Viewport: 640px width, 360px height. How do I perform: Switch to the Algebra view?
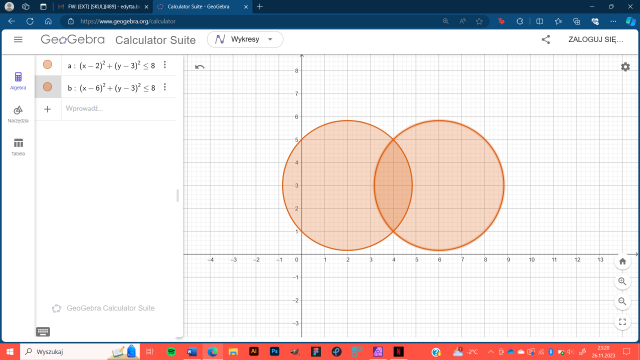click(x=18, y=81)
